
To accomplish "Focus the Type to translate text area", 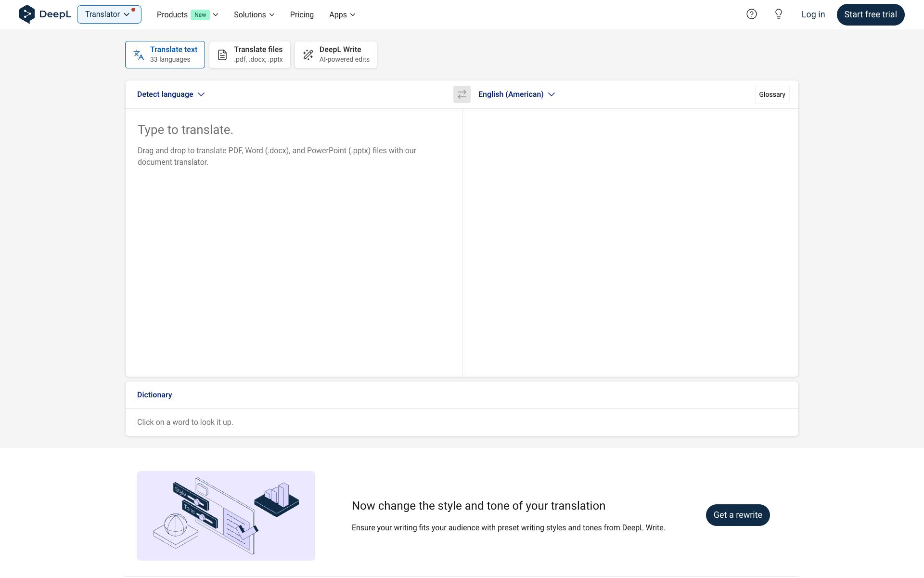I will 294,241.
